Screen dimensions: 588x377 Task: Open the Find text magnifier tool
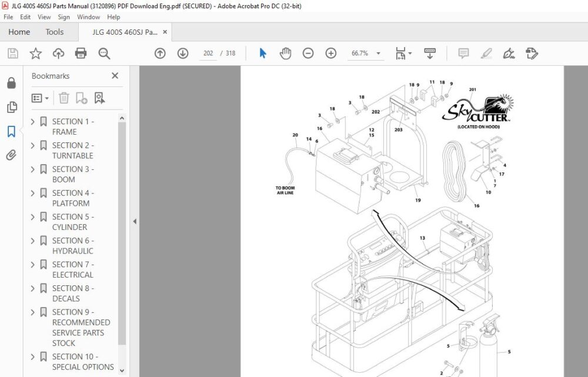click(x=104, y=54)
